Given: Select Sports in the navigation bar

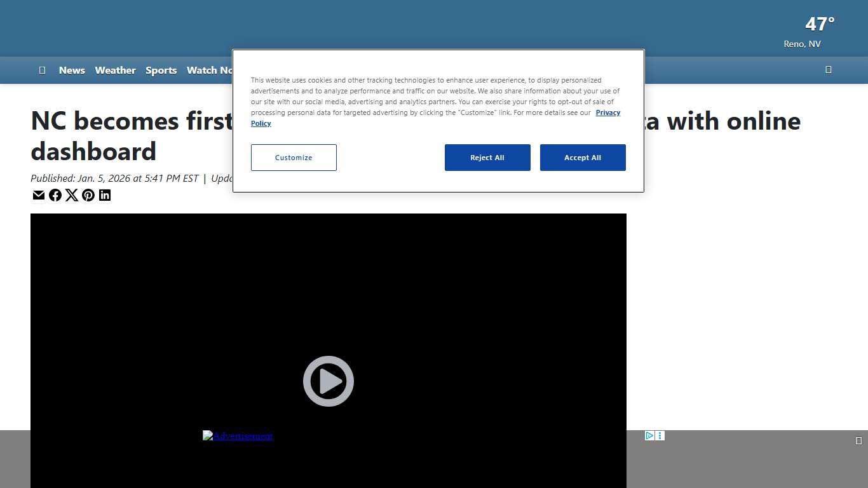Looking at the screenshot, I should [x=161, y=71].
